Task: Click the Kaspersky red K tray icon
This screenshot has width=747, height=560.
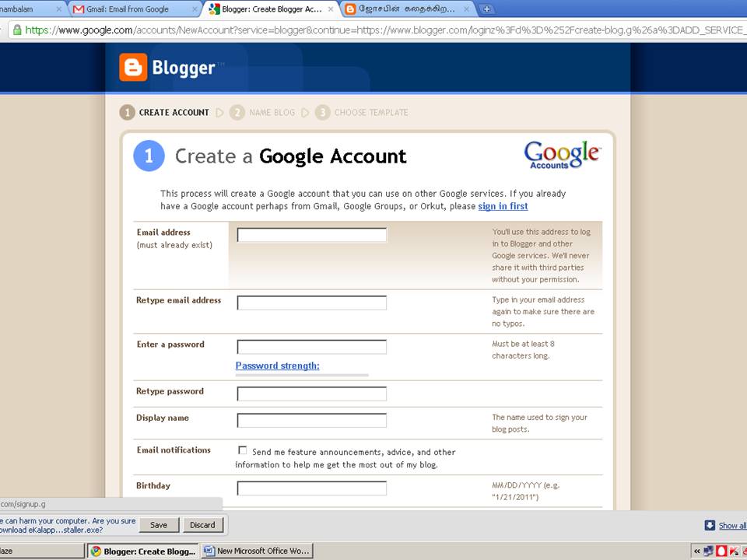Action: (x=733, y=551)
